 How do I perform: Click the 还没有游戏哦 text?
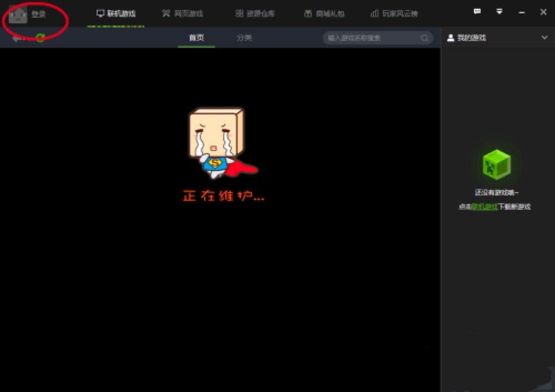tap(496, 193)
